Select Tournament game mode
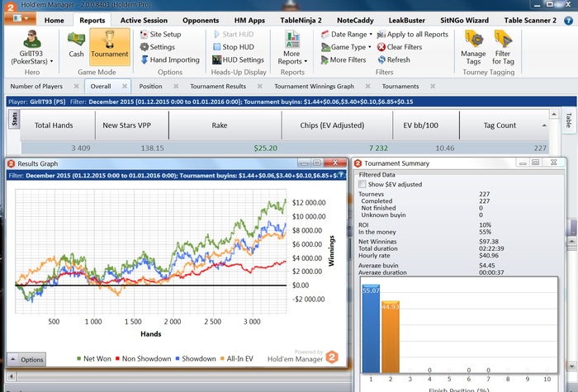Viewport: 578px width, 392px height. tap(110, 46)
